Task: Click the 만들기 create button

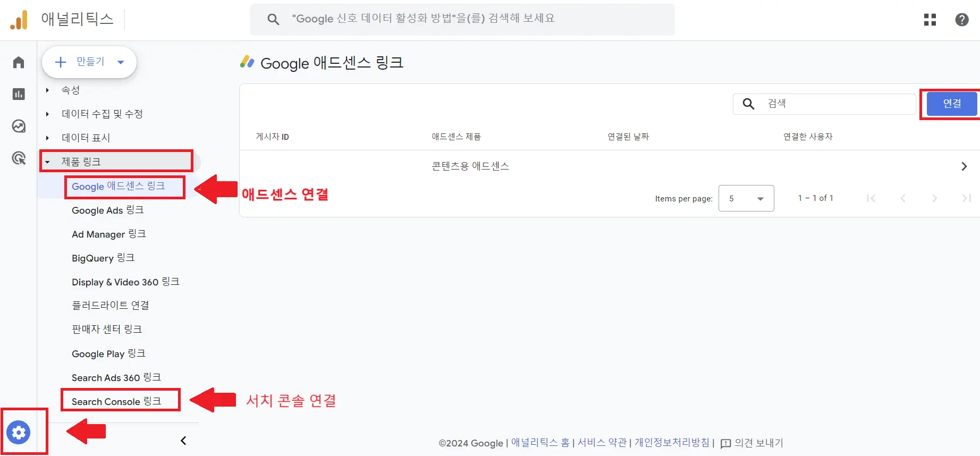Action: pos(89,62)
